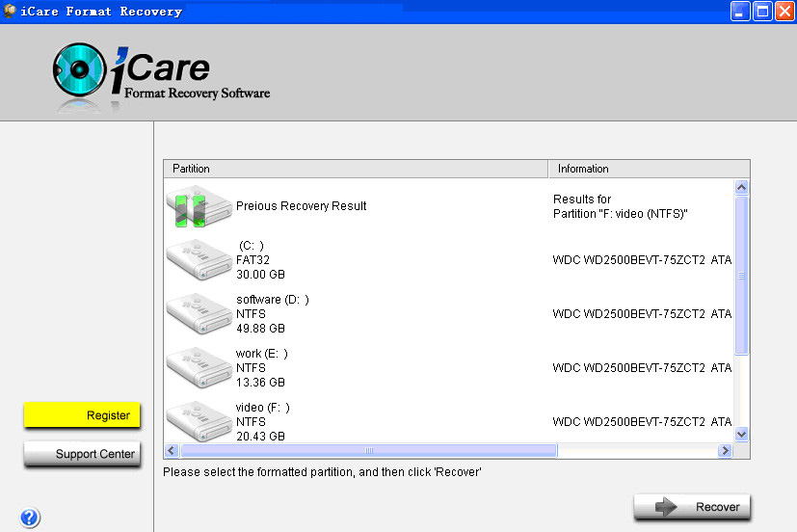
Task: Select the software D: drive icon
Action: click(x=199, y=313)
